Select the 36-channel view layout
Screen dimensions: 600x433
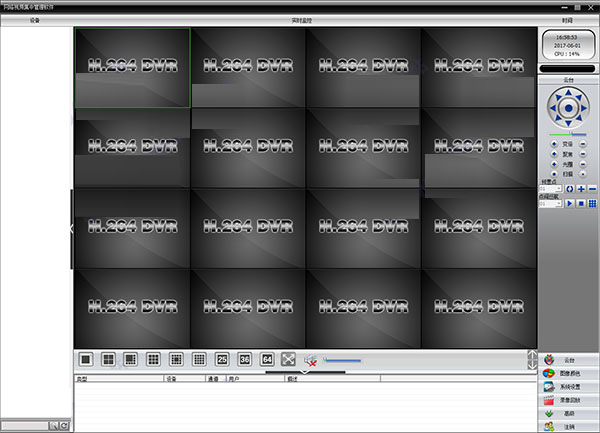click(245, 359)
